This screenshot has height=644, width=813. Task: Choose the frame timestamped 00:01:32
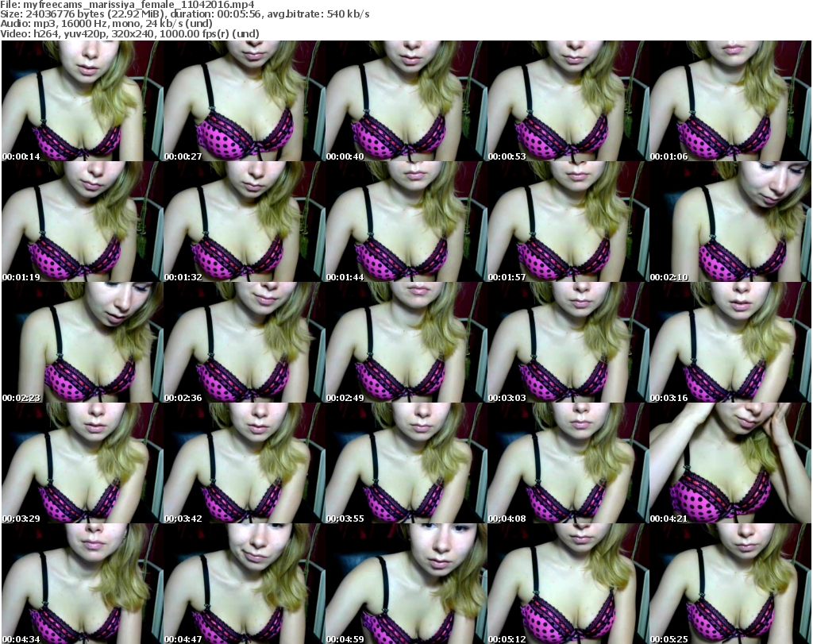pos(245,222)
